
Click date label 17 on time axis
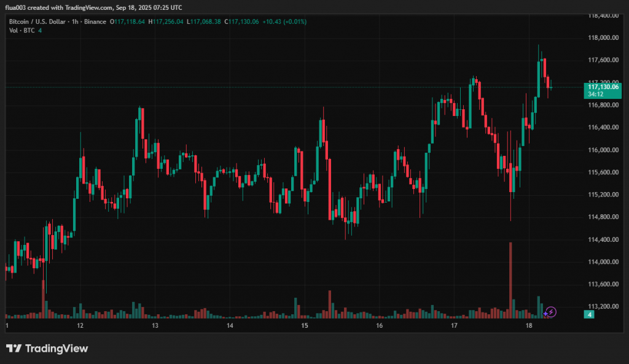tap(454, 325)
